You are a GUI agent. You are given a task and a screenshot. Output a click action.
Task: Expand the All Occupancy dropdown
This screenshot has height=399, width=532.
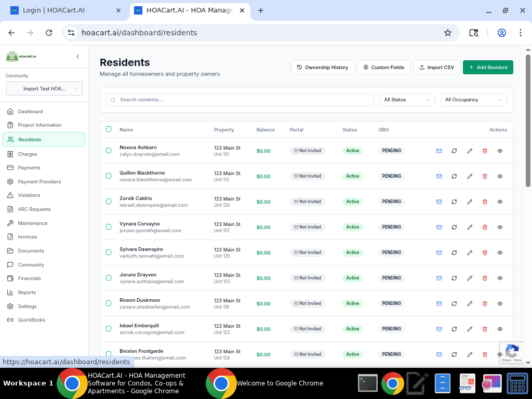[x=473, y=99]
